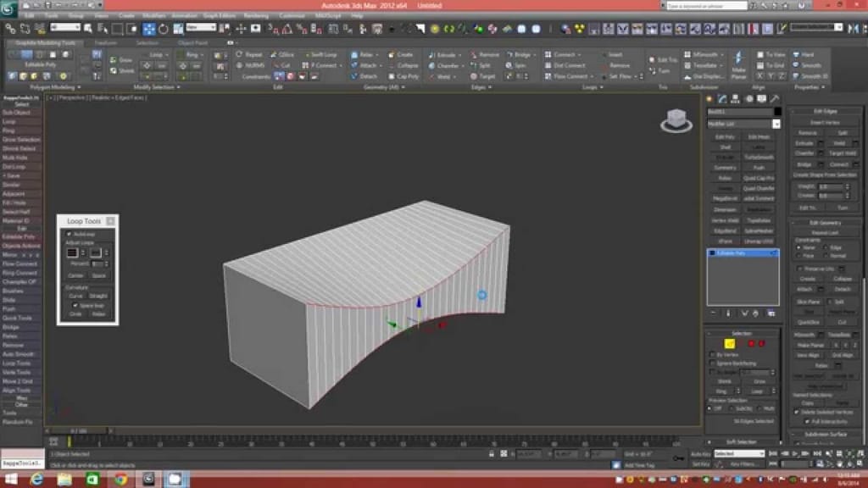Viewport: 868px width, 488px height.
Task: Uncheck Auto Loop in the Loop Tools panel
Action: pos(70,233)
